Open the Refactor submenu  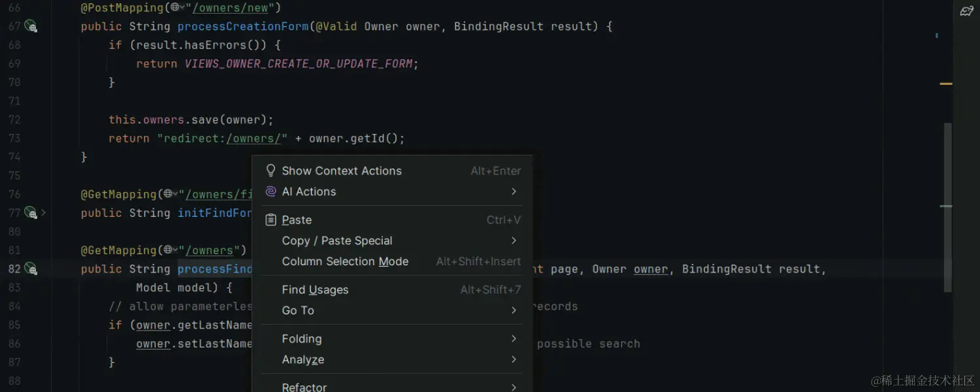click(x=304, y=386)
